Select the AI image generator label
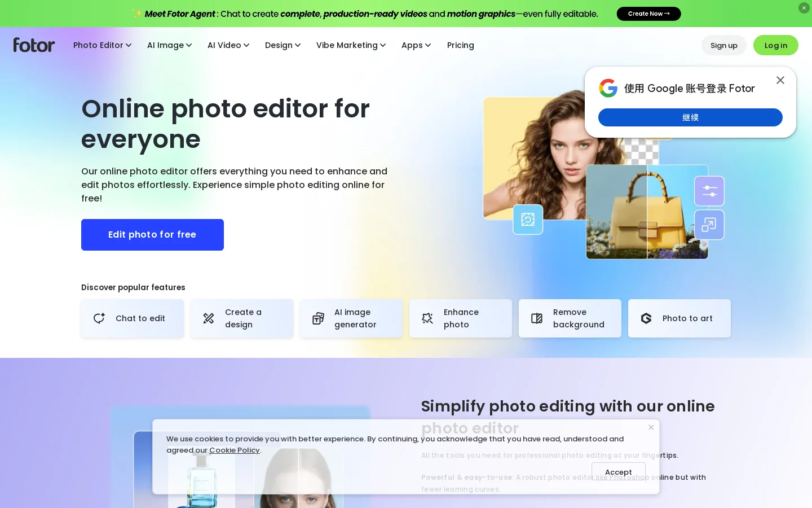Screen dimensions: 812x508 point(355,318)
